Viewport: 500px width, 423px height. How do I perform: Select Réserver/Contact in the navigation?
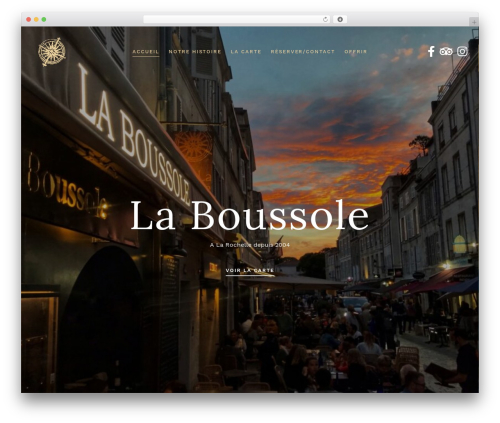[x=302, y=52]
